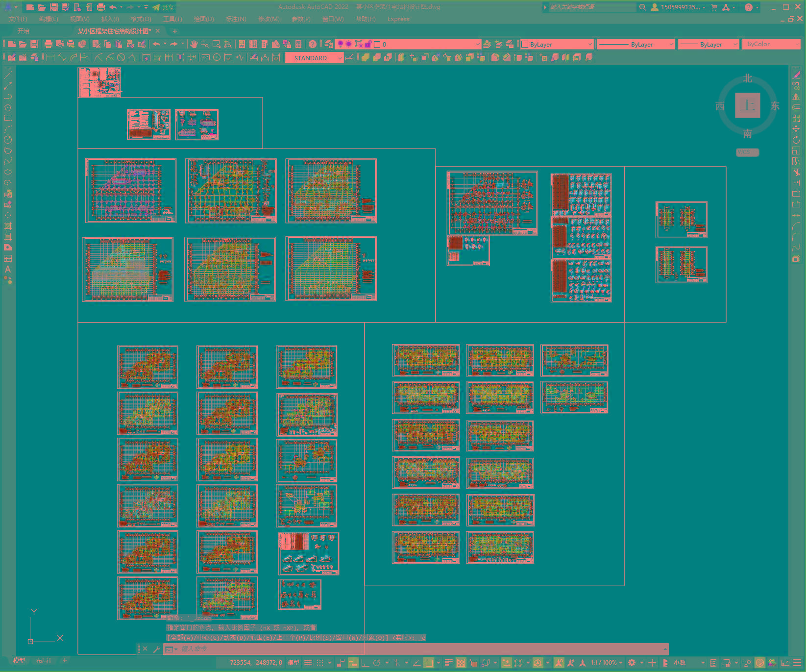Open the 修改(M) menu
This screenshot has height=672, width=806.
(x=269, y=19)
